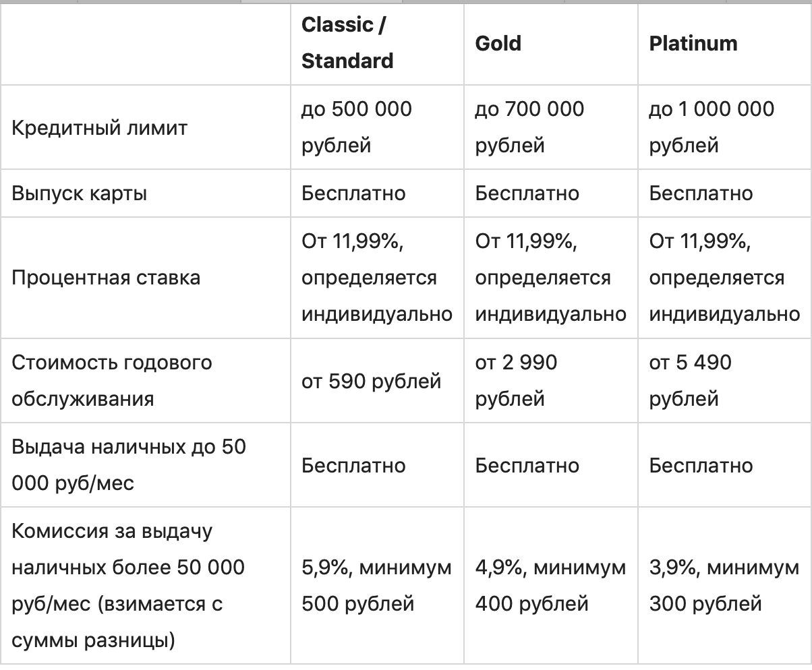
Task: Click the '5,9%, минимум 500 рублей' cell
Action: tap(376, 586)
